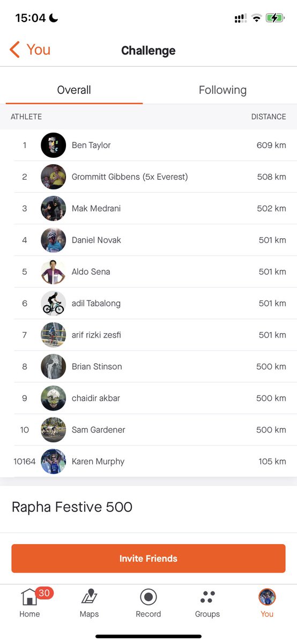Viewport: 297px width, 644px height.
Task: Open Daniel Novak's leaderboard entry
Action: tap(148, 240)
